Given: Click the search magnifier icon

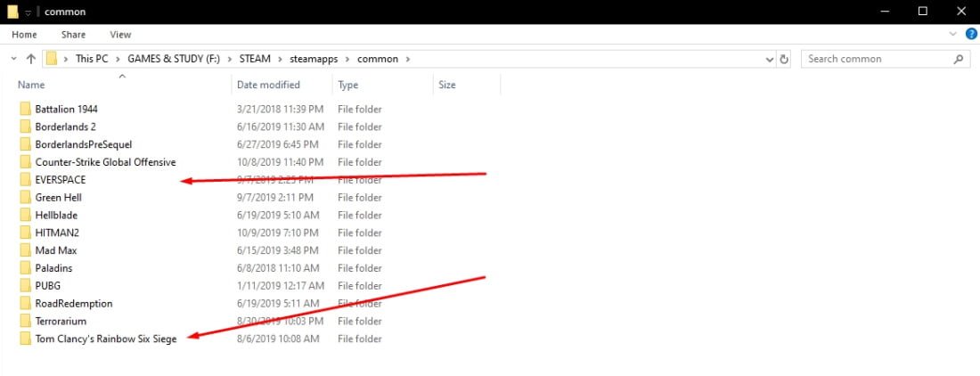Looking at the screenshot, I should [x=959, y=59].
